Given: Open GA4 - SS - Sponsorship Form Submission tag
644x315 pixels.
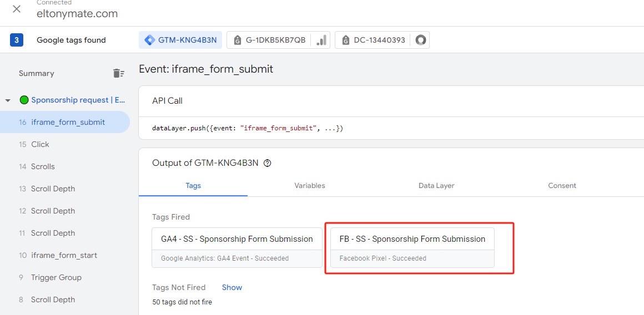Looking at the screenshot, I should click(237, 248).
